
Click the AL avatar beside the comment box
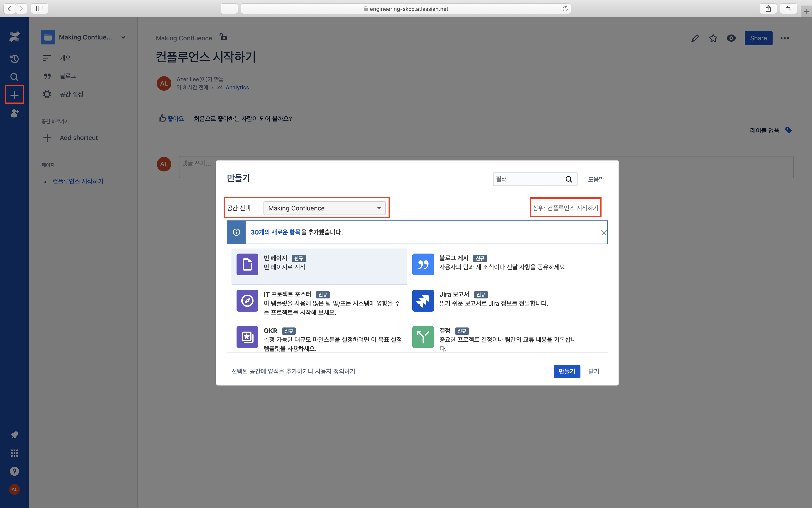[164, 164]
